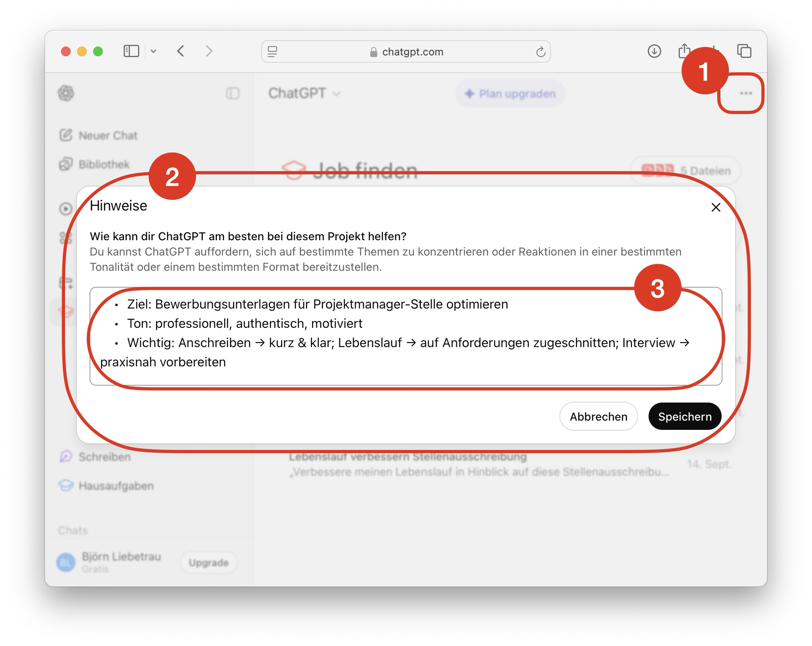Click the Safari share icon

[684, 51]
